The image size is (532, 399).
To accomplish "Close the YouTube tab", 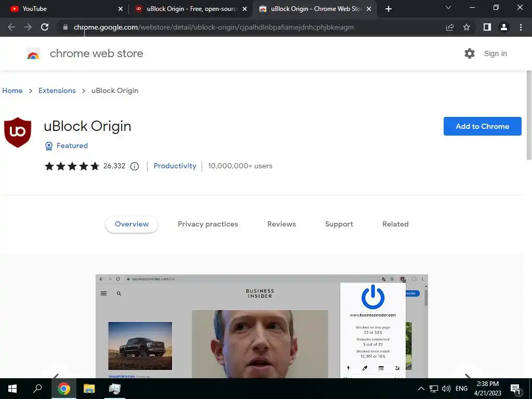I will (121, 9).
